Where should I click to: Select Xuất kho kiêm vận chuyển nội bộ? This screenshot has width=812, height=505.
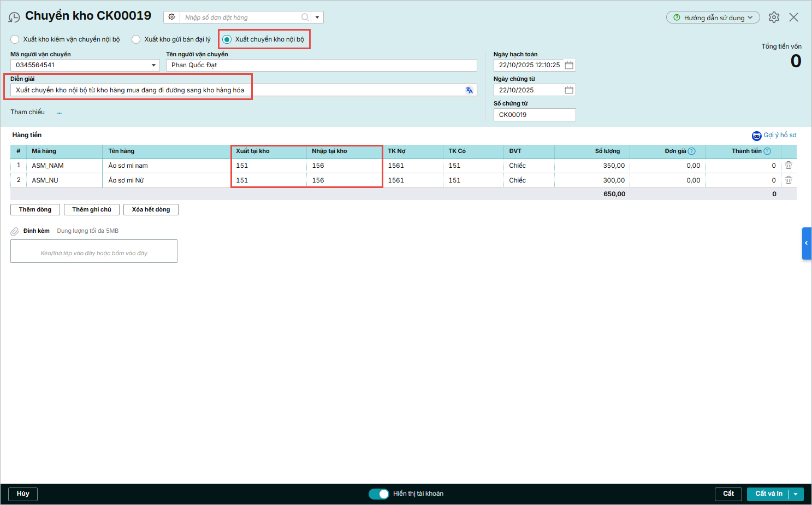coord(15,39)
